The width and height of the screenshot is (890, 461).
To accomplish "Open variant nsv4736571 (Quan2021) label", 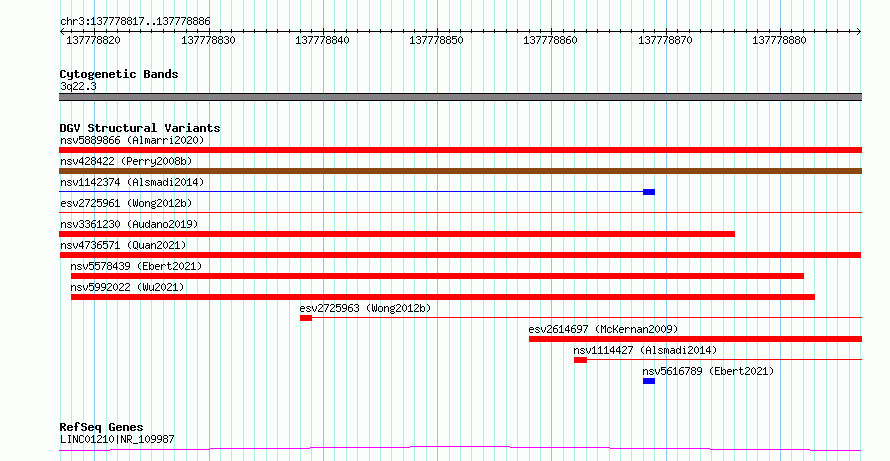I will (x=123, y=245).
